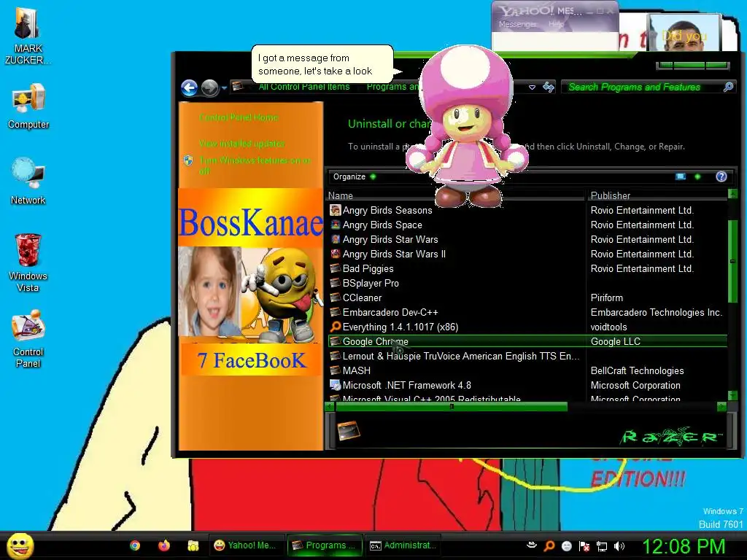Select Angry Birds Space in the list
Screen dimensions: 747x560
click(527, 225)
